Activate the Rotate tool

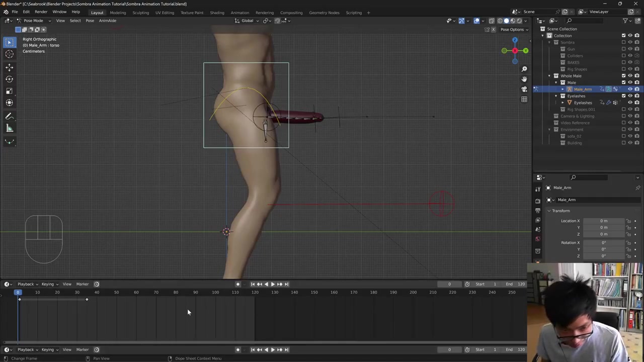click(x=9, y=79)
